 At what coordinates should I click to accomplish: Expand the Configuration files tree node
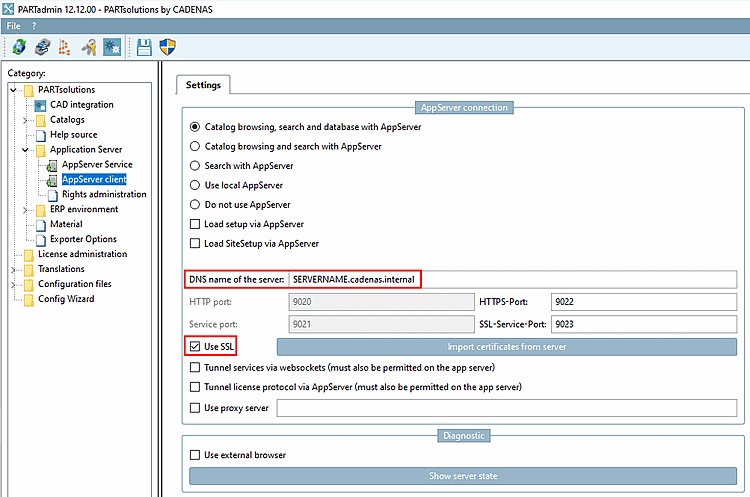pos(13,285)
